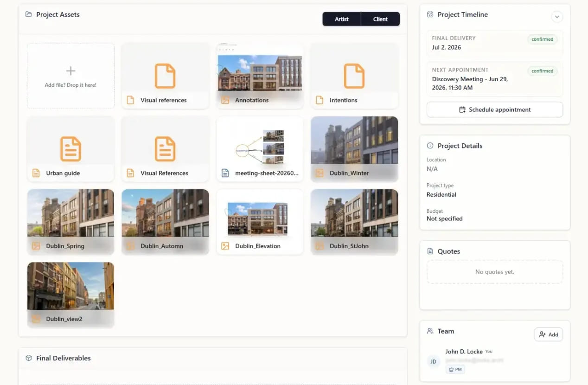Switch to Client view
Viewport: 588px width, 385px height.
tap(380, 19)
